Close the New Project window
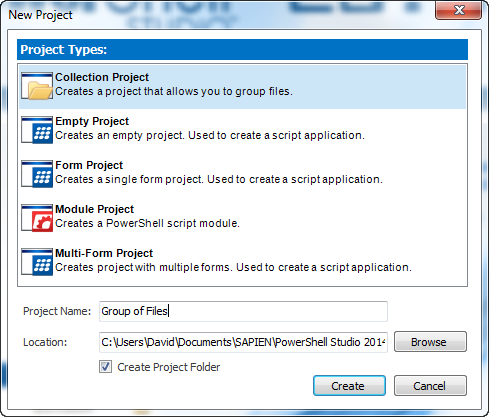Viewport: 489px width, 417px height. pos(459,10)
